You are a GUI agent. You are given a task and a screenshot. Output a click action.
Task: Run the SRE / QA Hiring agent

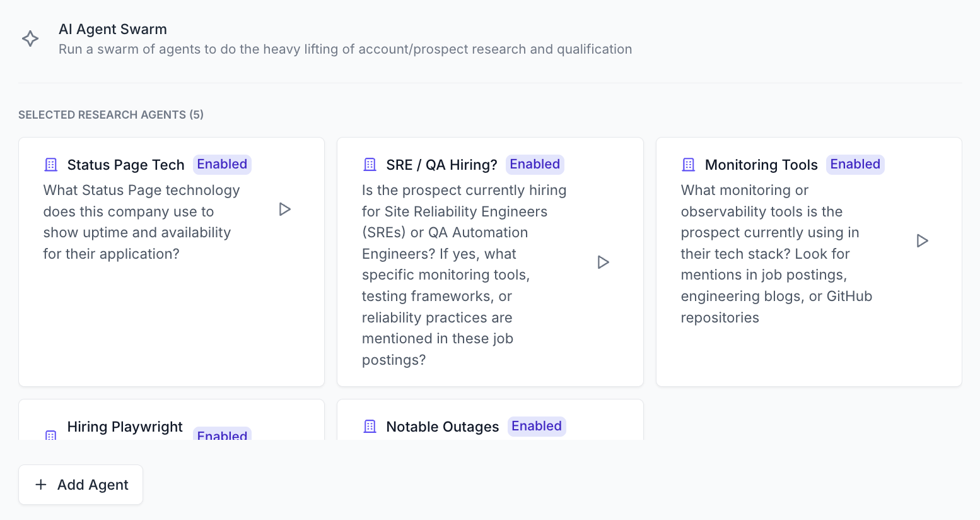(604, 262)
